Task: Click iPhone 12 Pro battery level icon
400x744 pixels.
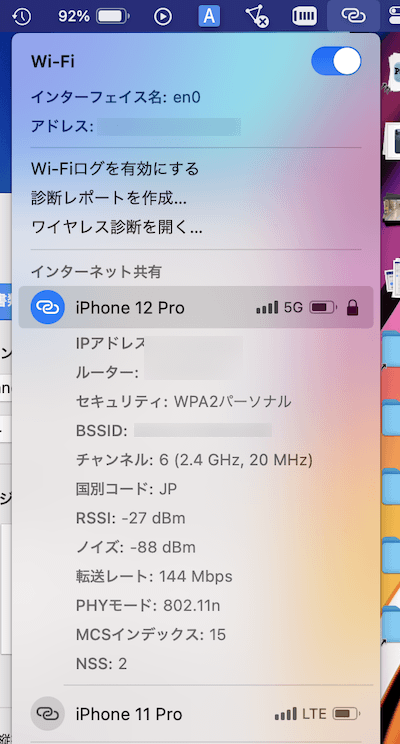Action: click(x=324, y=307)
